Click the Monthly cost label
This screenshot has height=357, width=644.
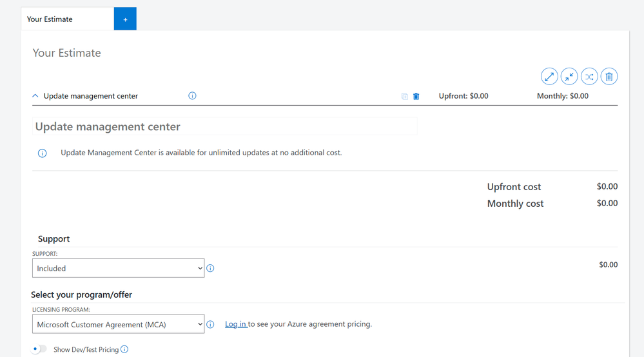click(515, 204)
